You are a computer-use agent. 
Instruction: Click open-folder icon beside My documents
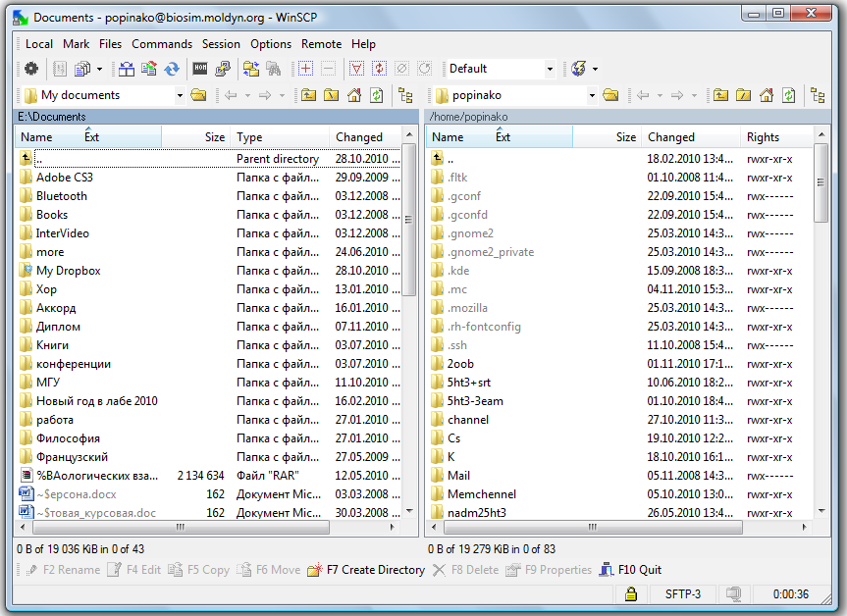199,95
